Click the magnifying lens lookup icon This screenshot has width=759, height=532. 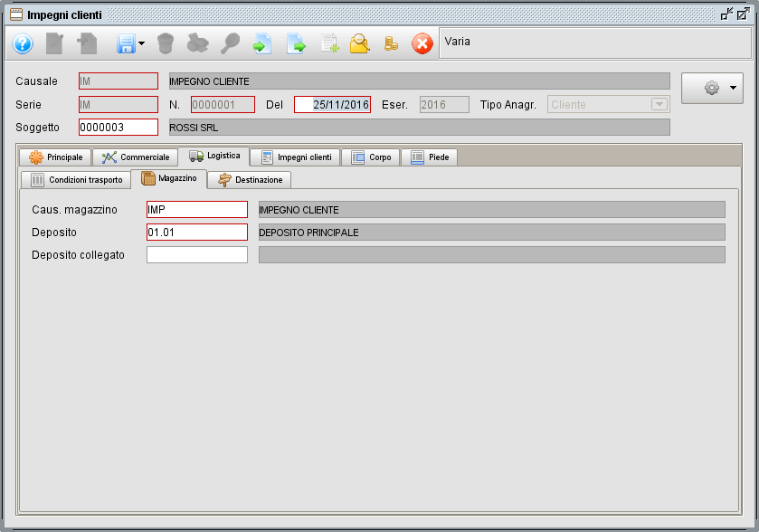(x=232, y=43)
